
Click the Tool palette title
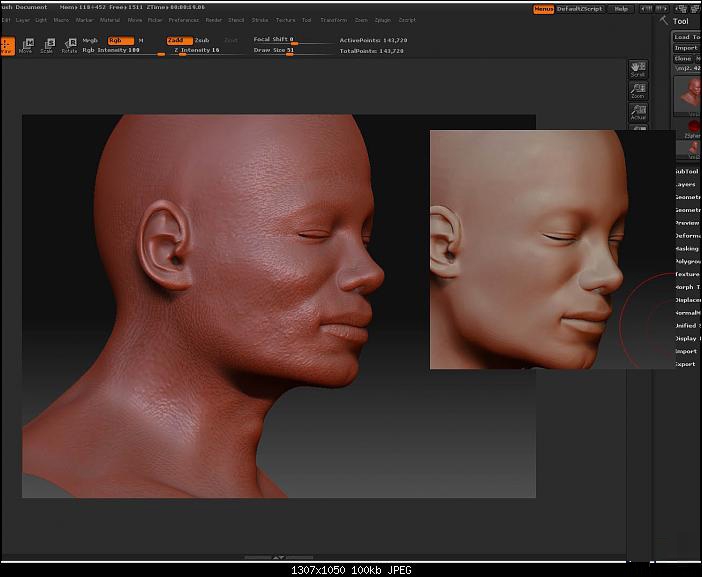pyautogui.click(x=681, y=21)
